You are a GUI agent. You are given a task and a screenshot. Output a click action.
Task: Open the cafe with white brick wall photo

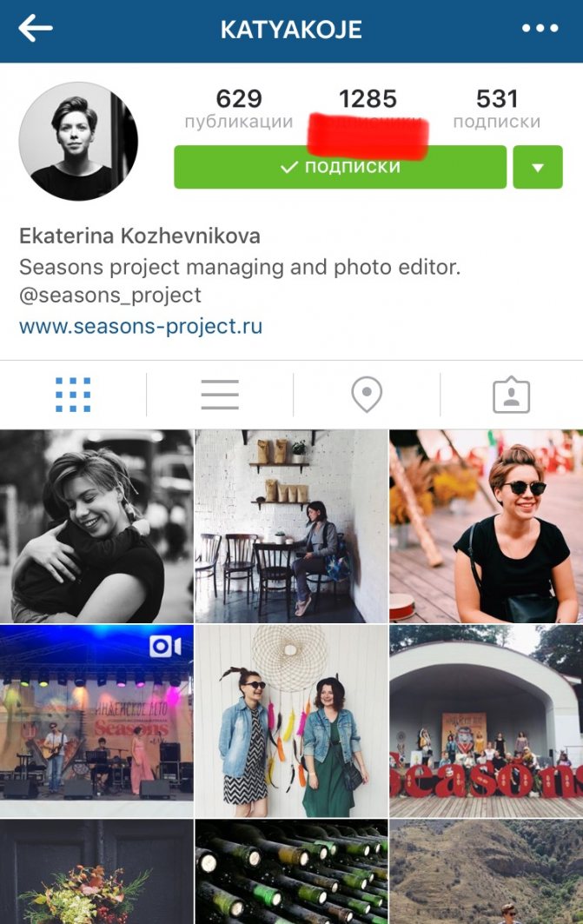coord(292,526)
